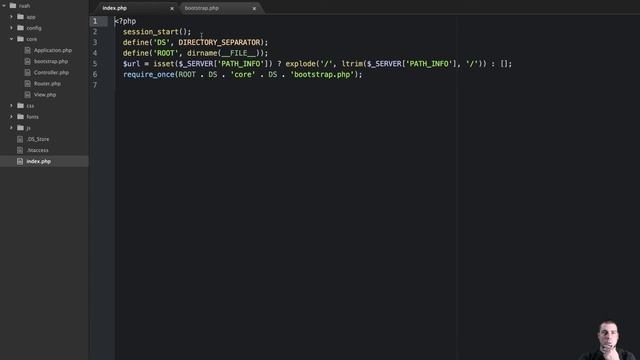Select index.php in the sidebar
The height and width of the screenshot is (360, 640).
pos(38,161)
